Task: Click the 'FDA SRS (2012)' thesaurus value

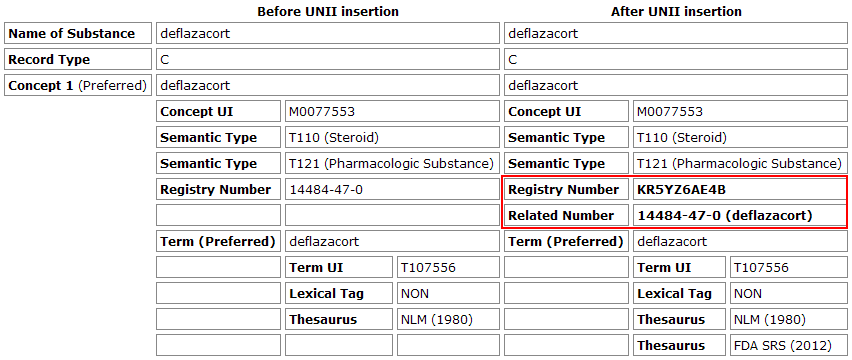Action: coord(788,345)
